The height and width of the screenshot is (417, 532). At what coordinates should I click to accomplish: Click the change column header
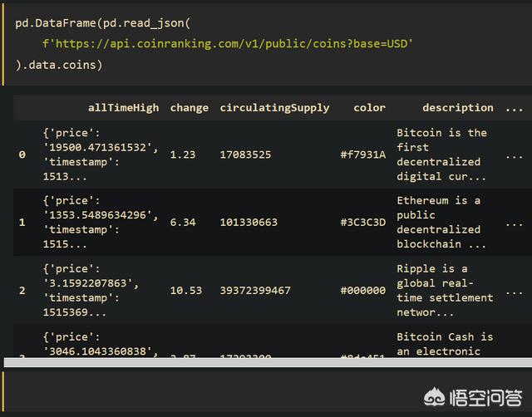coord(190,108)
